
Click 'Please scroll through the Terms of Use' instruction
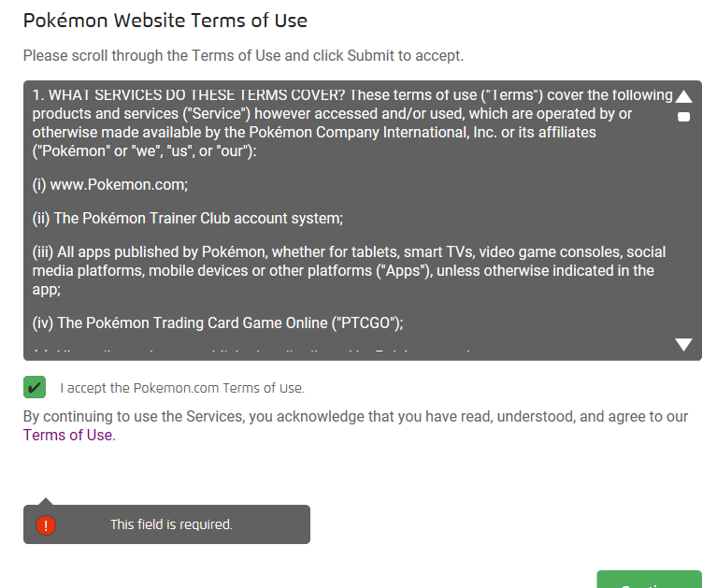(x=243, y=55)
